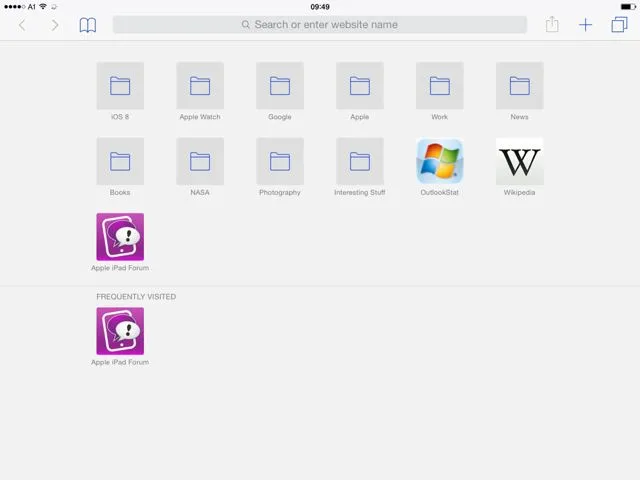
Task: Open the News bookmarks folder
Action: (520, 86)
